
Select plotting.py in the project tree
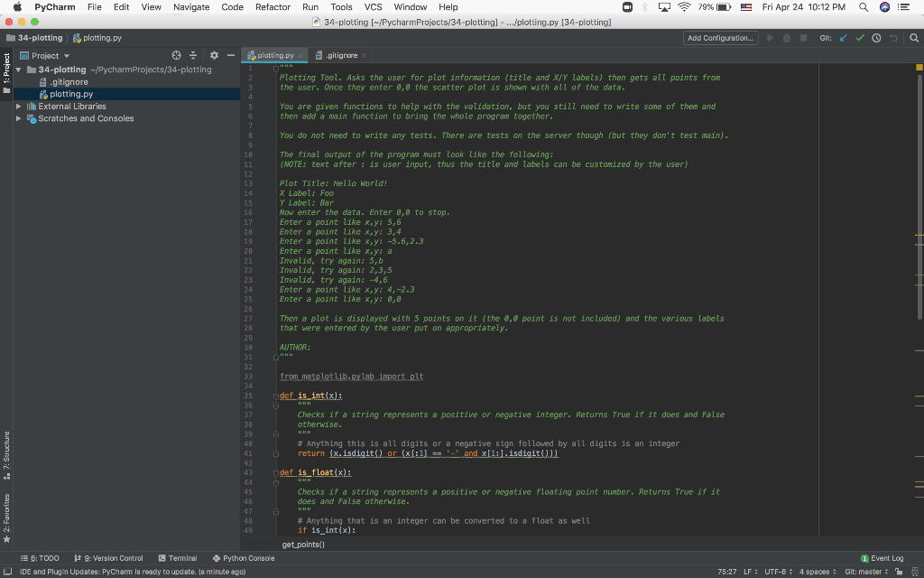coord(70,94)
